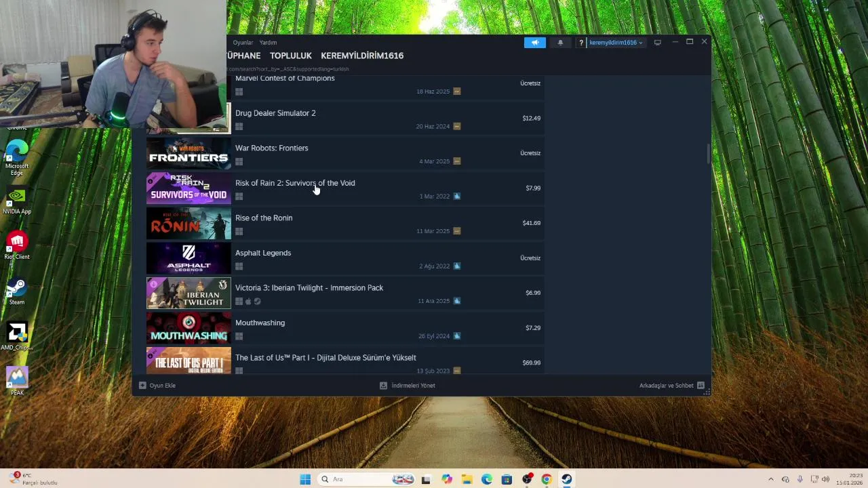
Task: Open the Yardım menu
Action: coord(268,43)
